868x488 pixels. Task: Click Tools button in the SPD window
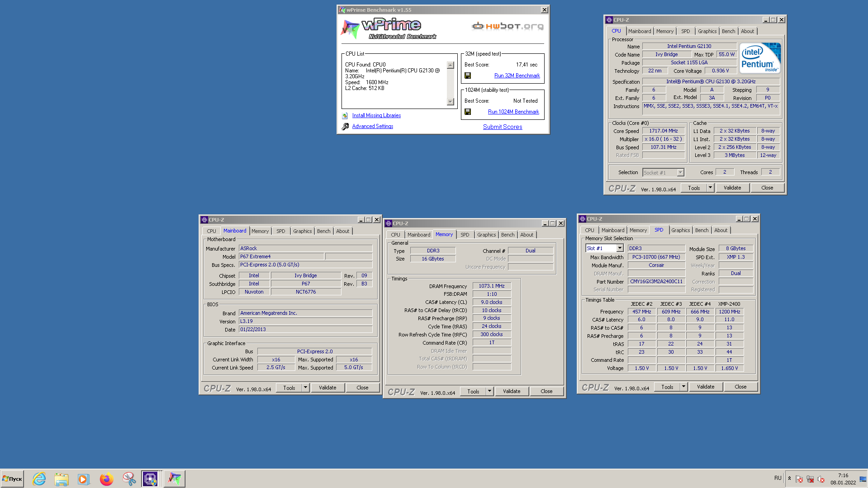pos(667,387)
